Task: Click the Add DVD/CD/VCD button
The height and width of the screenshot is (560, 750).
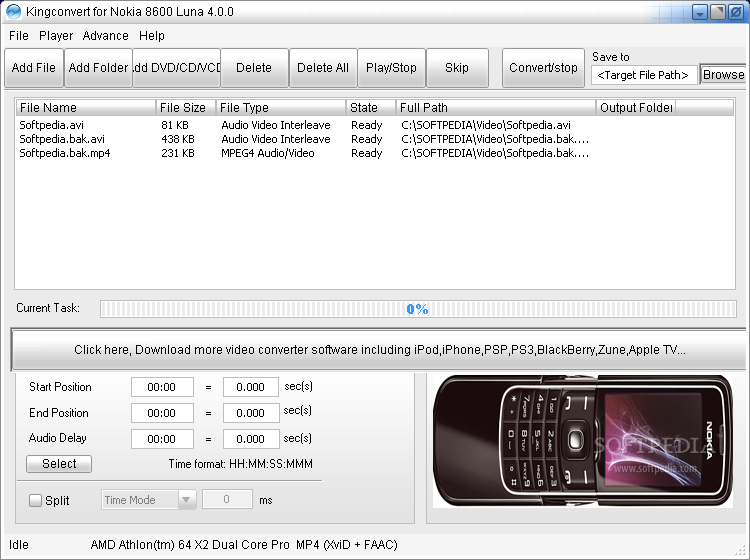Action: coord(176,68)
